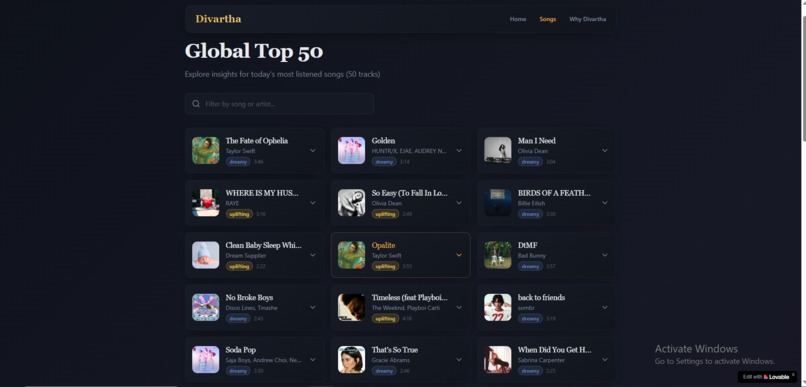Click When Did You Get H... album art
Viewport: 806px width, 387px height.
(x=498, y=360)
